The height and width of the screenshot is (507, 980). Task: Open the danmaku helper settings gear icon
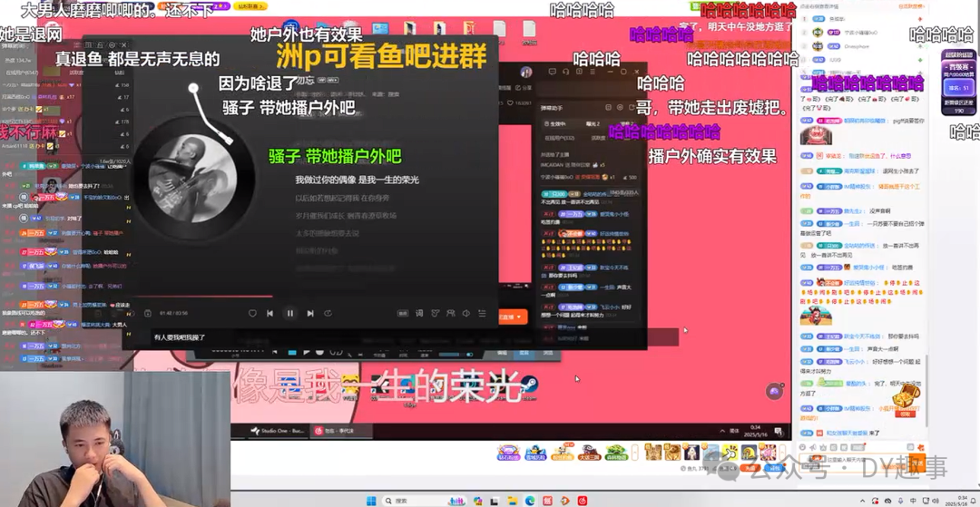click(620, 107)
